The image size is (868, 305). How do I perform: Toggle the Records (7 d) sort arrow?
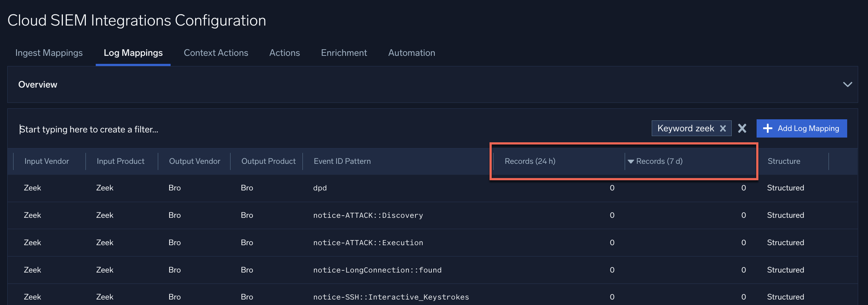click(x=631, y=161)
